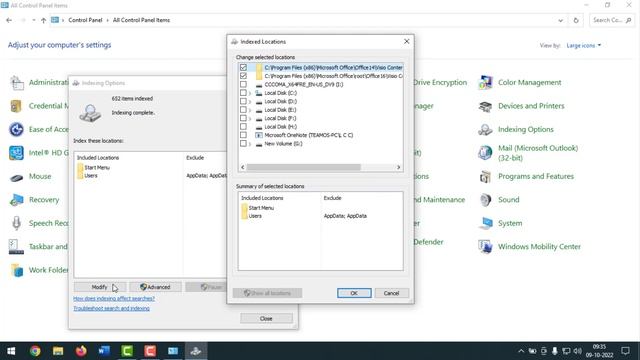Open the Intel HD Graphics icon
Screen dimensions: 640x360
(16, 153)
